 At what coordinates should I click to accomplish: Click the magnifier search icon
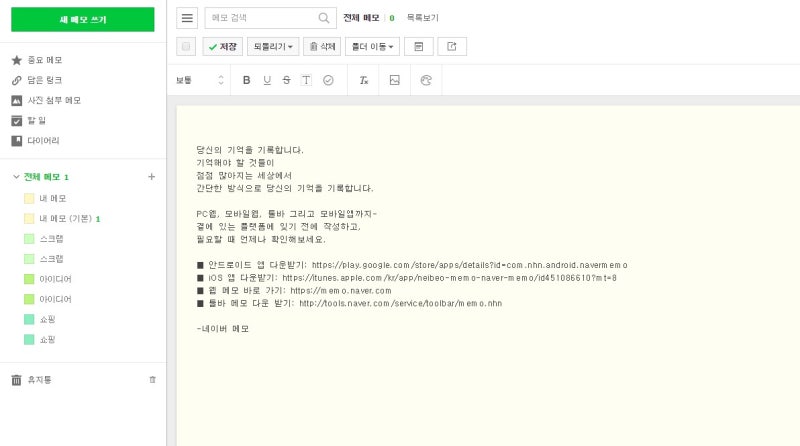[323, 18]
